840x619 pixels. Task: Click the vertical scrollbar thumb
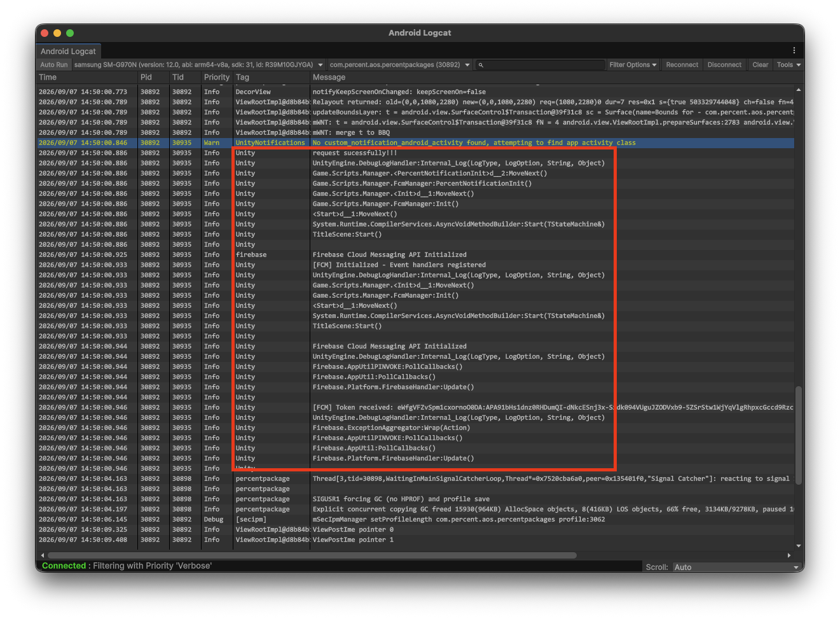point(799,435)
